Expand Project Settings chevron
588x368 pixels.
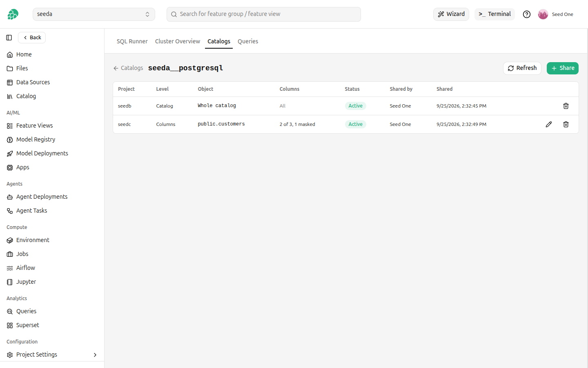tap(95, 355)
